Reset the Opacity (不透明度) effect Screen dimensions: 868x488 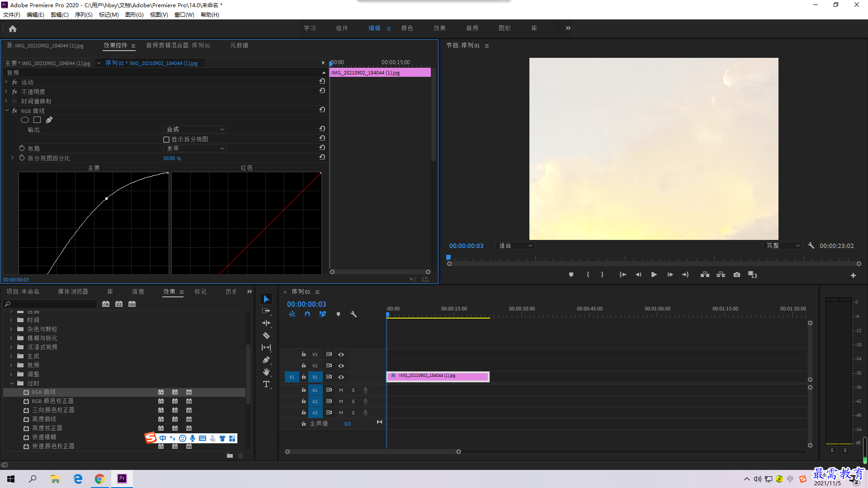[322, 91]
